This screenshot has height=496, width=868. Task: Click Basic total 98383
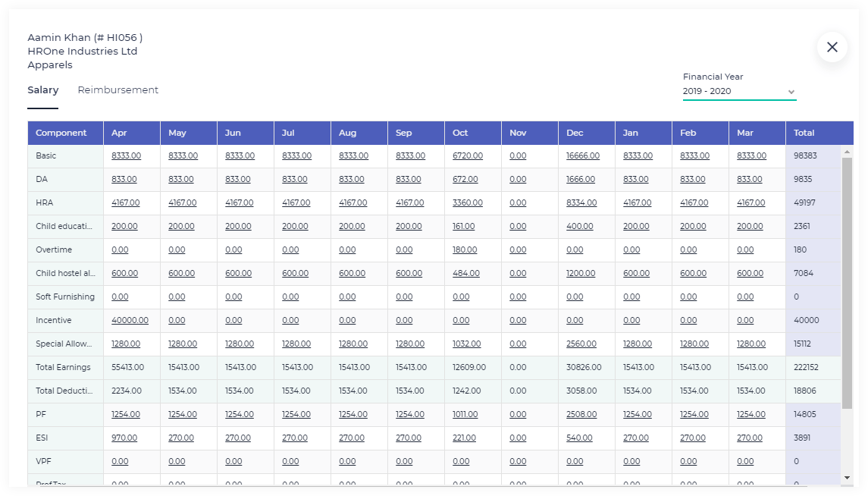click(x=805, y=155)
